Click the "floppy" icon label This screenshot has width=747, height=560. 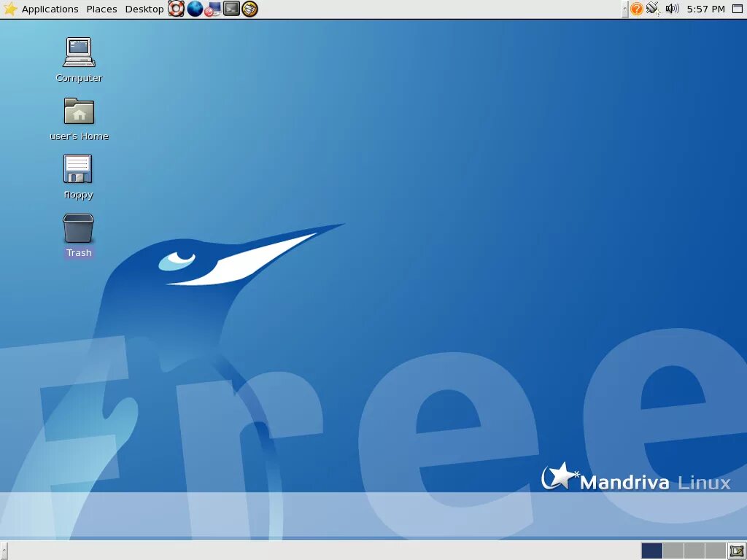point(79,195)
